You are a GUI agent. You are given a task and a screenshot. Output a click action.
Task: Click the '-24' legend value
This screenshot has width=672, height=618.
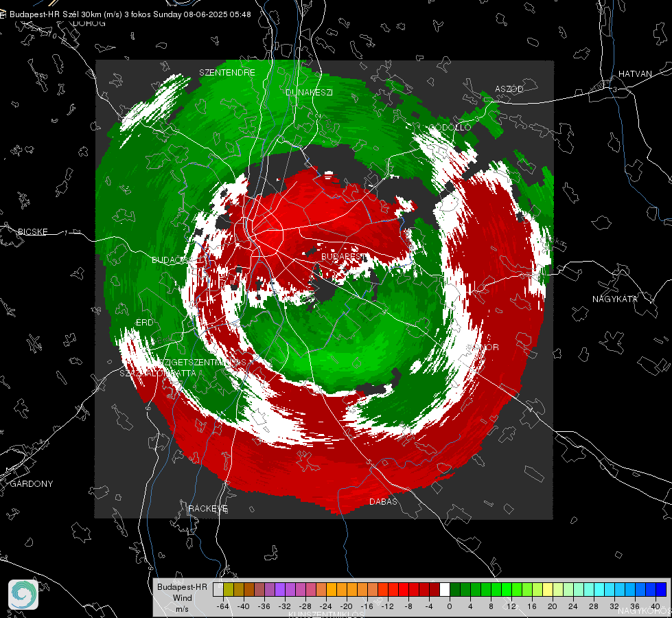click(x=326, y=606)
